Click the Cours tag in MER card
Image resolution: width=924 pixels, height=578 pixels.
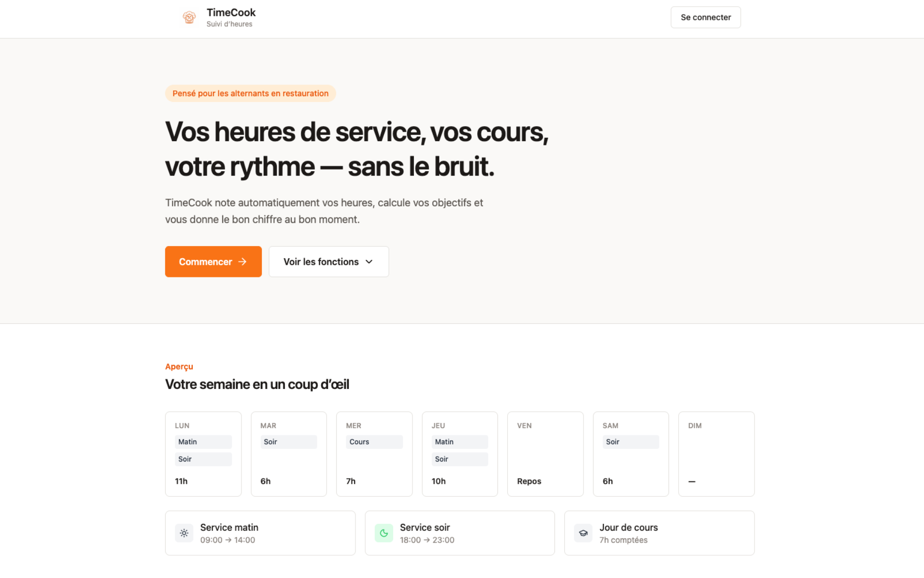(374, 442)
